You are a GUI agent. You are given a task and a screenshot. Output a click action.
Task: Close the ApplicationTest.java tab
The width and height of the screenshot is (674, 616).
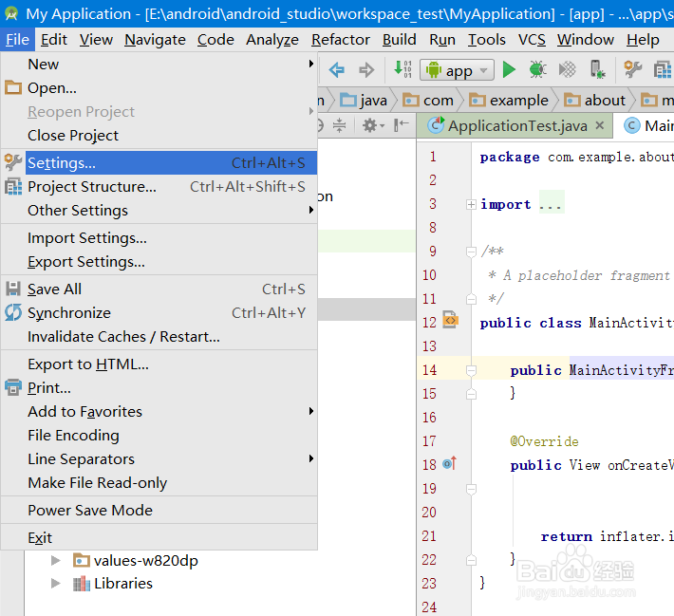600,125
